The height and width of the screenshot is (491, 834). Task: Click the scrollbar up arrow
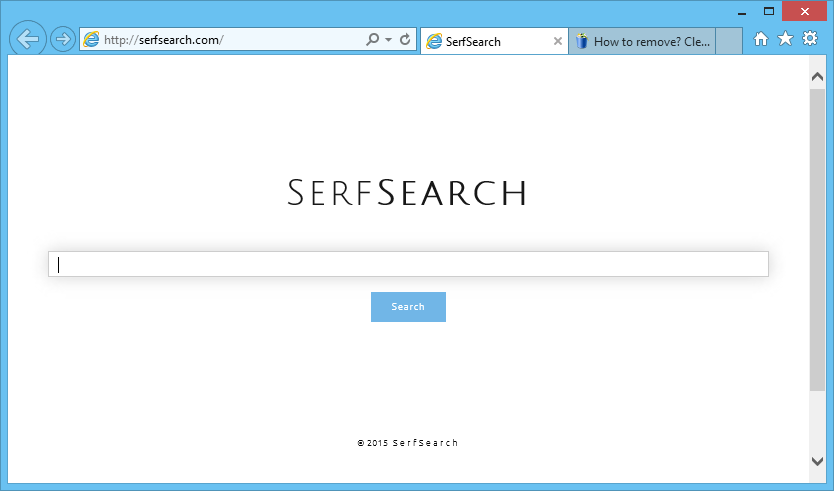[x=818, y=77]
